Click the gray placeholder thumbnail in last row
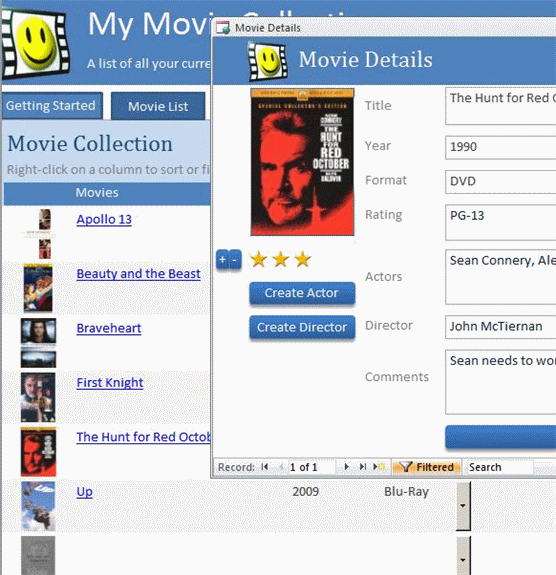The image size is (556, 575). point(38,556)
